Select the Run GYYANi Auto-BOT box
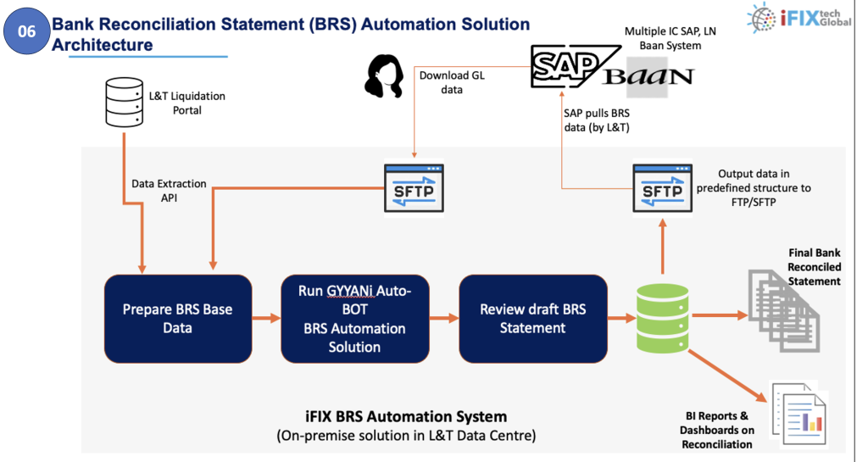Screen dimensions: 868x462 [x=355, y=319]
